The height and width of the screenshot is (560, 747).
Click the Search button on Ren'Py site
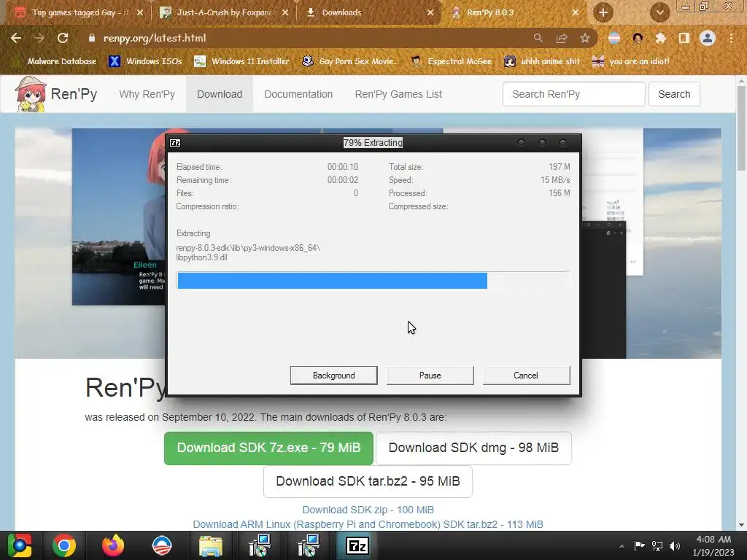click(x=674, y=94)
